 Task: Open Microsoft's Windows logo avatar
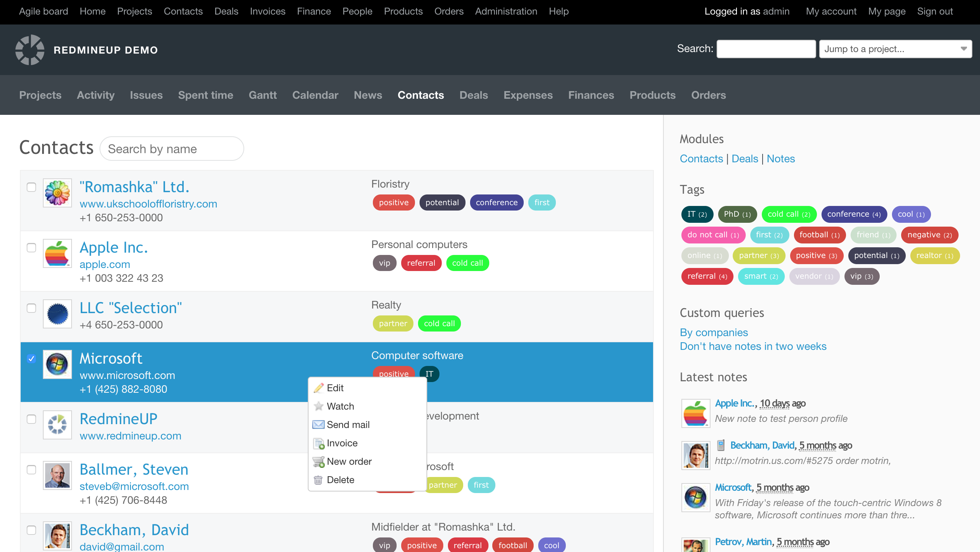[57, 364]
